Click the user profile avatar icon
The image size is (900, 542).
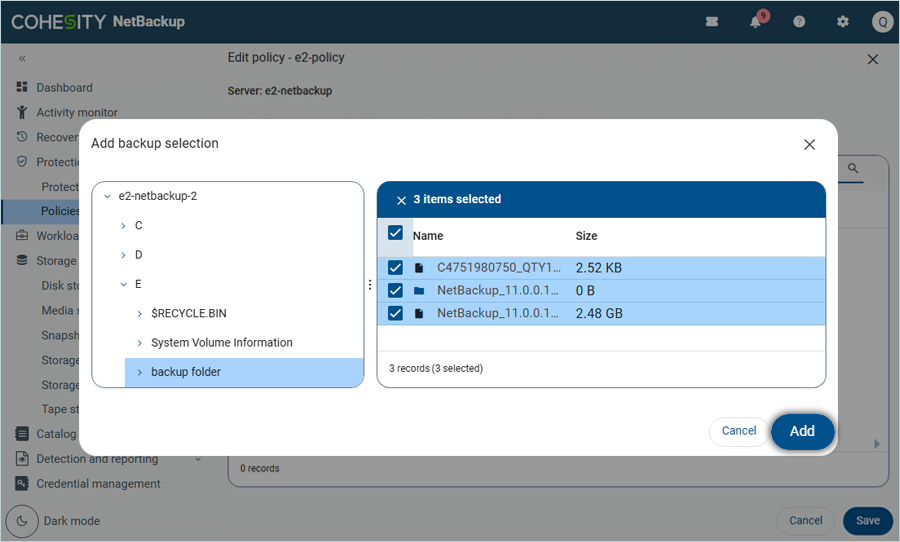point(881,22)
